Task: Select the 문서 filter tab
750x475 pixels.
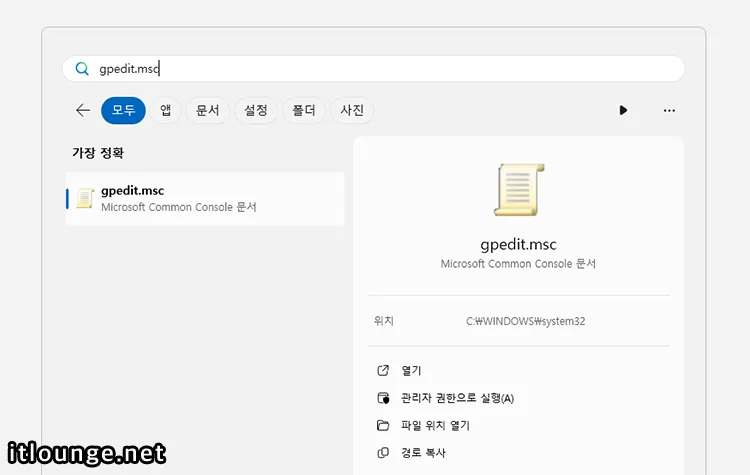Action: (208, 110)
